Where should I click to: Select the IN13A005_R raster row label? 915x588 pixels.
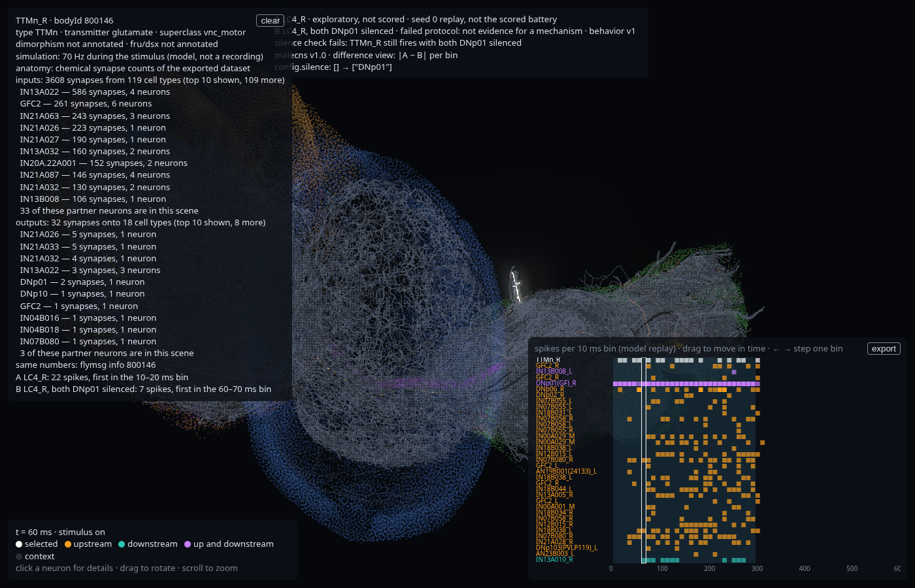pyautogui.click(x=554, y=495)
